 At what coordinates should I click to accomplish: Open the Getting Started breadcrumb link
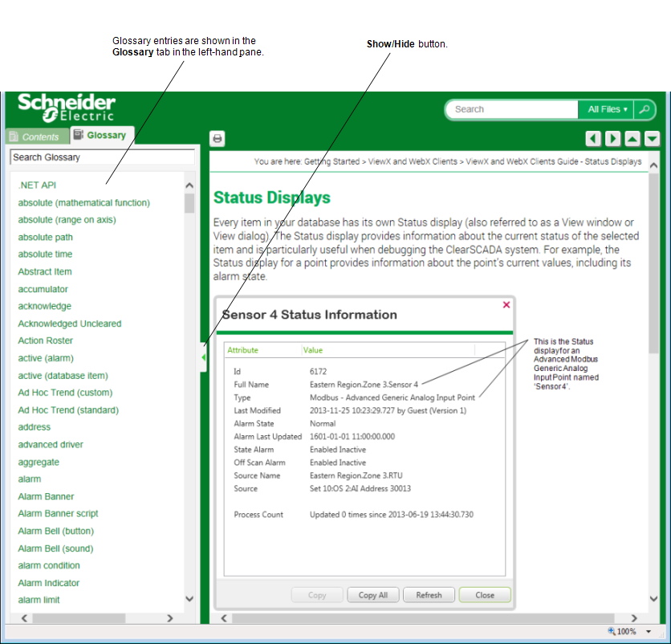[x=331, y=161]
